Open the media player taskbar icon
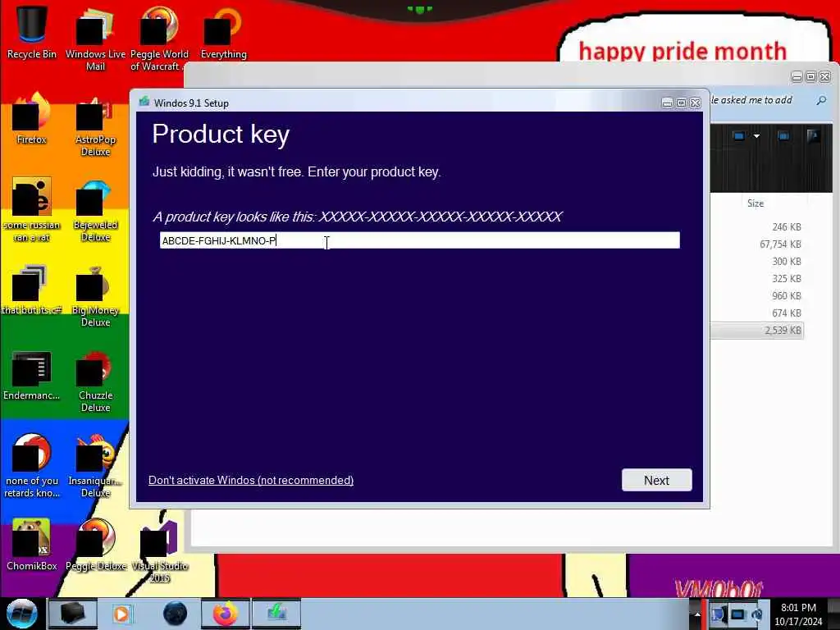The width and height of the screenshot is (840, 630). point(121,614)
